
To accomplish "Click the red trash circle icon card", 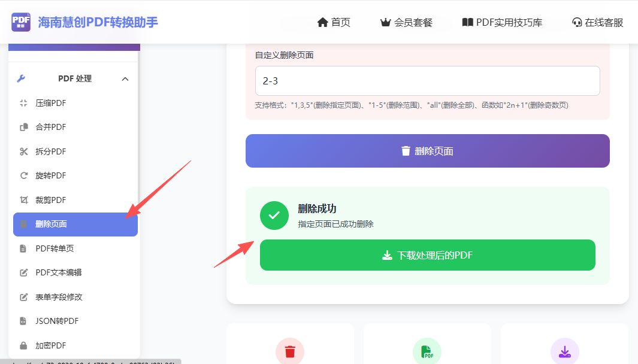I will (290, 352).
